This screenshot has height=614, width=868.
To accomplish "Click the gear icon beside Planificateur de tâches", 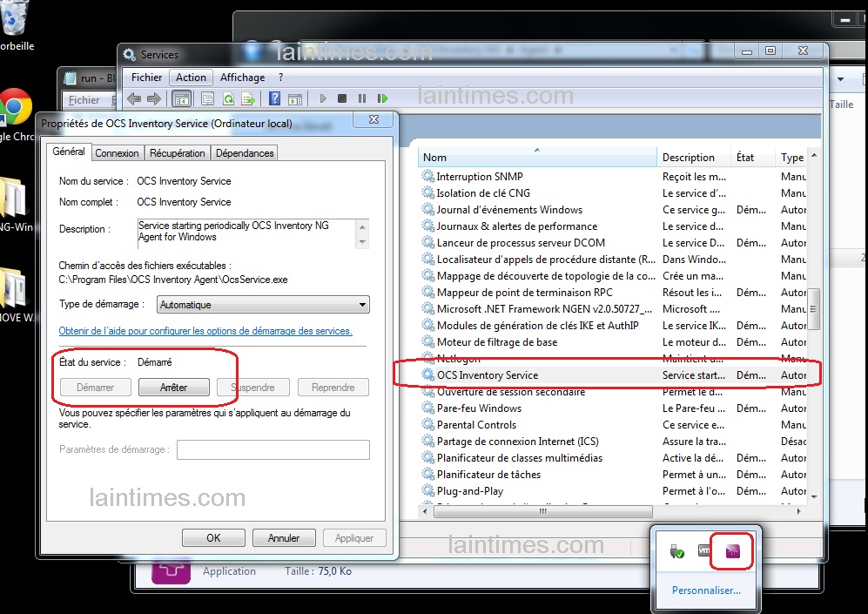I will pos(428,474).
